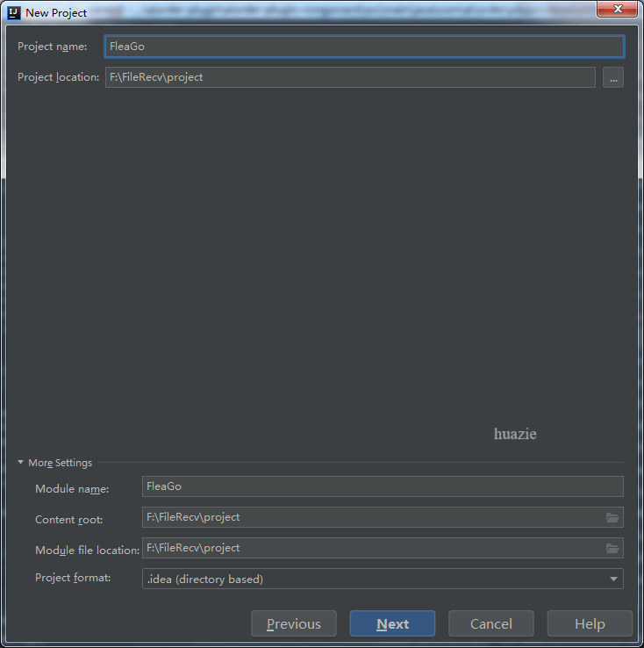Collapse the More Settings section

21,463
